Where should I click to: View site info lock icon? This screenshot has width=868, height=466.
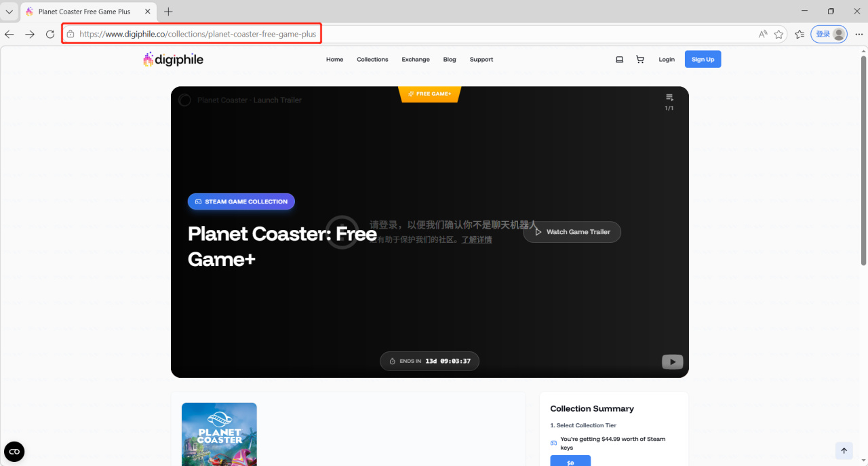(x=71, y=34)
